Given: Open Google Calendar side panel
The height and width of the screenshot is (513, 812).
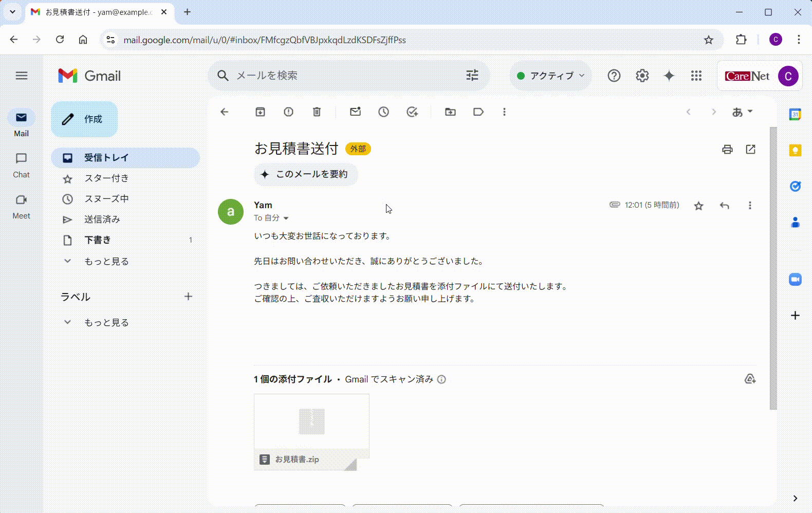Looking at the screenshot, I should tap(795, 114).
